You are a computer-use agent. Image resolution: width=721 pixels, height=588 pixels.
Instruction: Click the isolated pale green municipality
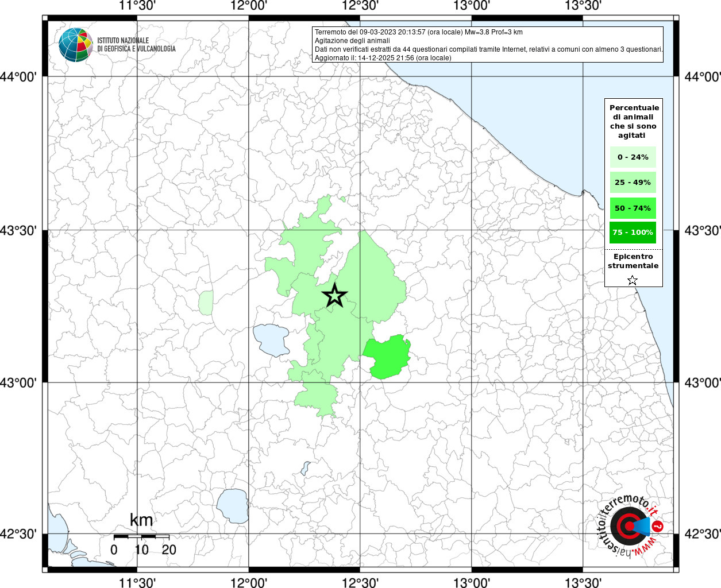tap(206, 302)
